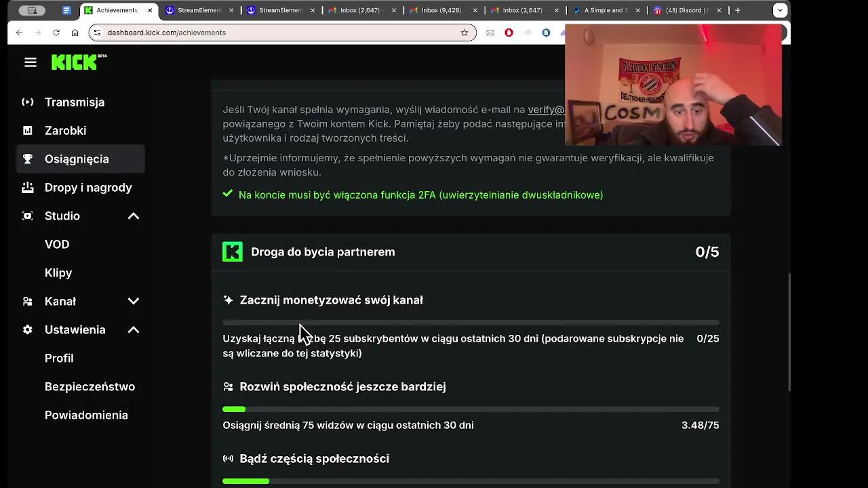
Task: Click the webcam overlay thumbnail
Action: tap(673, 85)
